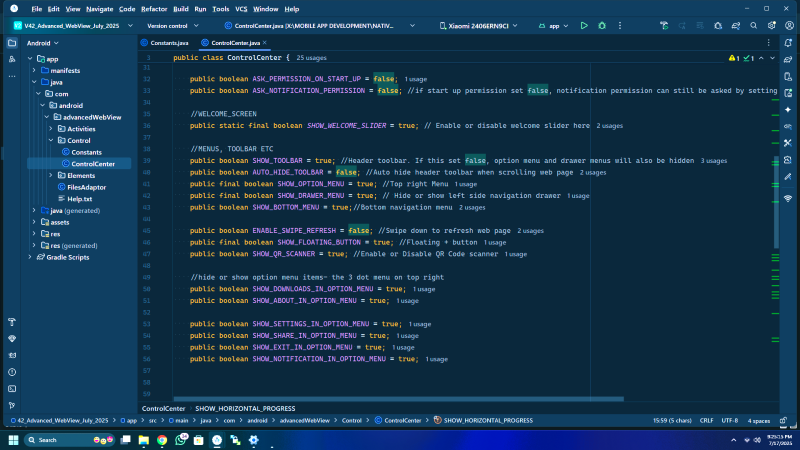
Task: Open the Tools menu
Action: [x=220, y=9]
